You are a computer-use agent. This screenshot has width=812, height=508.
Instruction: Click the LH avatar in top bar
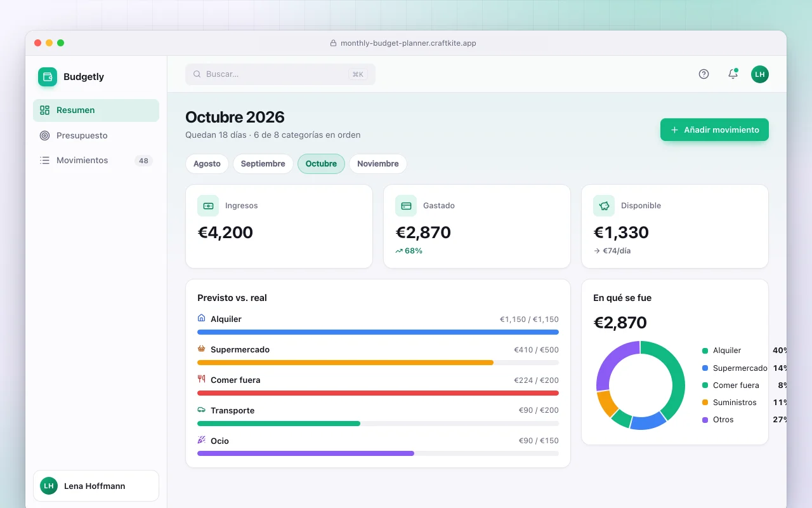pos(760,74)
